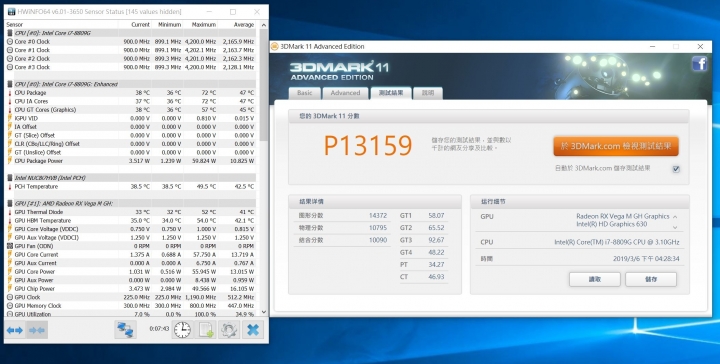720x364 pixels.
Task: Toggle auto-save results to 3DMark.com checkbox
Action: pos(676,169)
